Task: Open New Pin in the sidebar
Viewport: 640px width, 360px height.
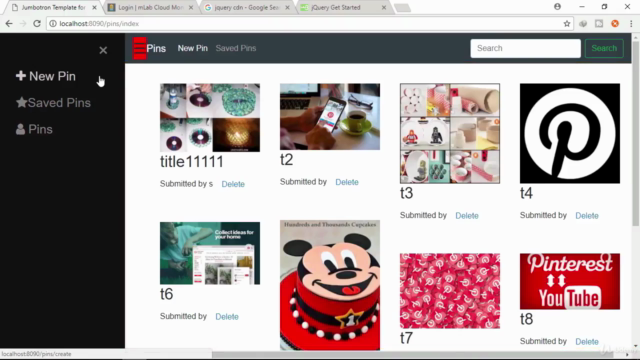Action: pyautogui.click(x=46, y=76)
